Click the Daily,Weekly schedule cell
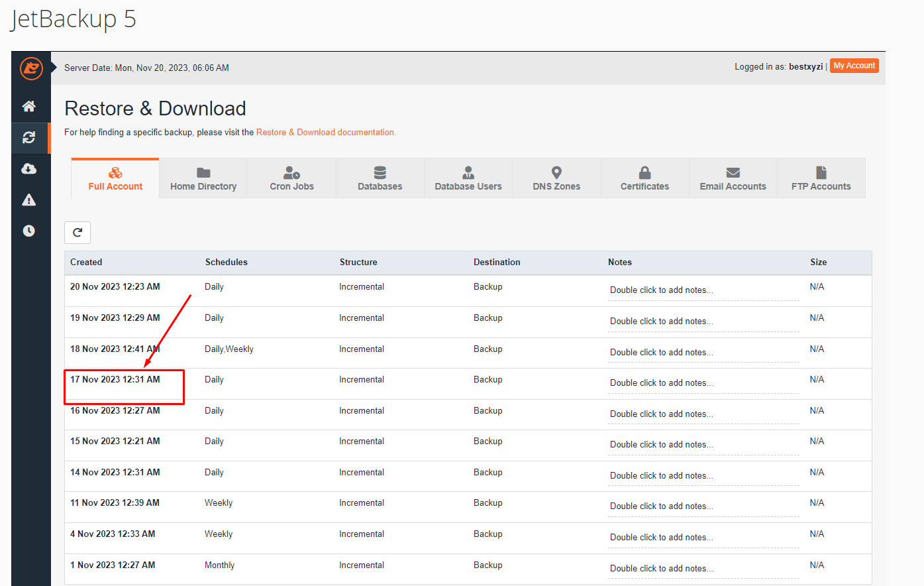Viewport: 924px width, 586px height. 229,349
